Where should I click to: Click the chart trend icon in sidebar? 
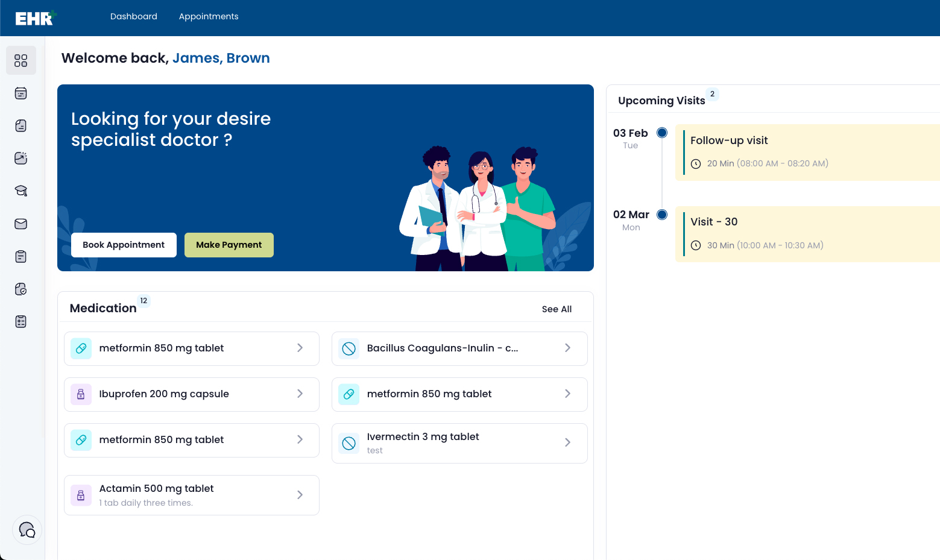21,159
